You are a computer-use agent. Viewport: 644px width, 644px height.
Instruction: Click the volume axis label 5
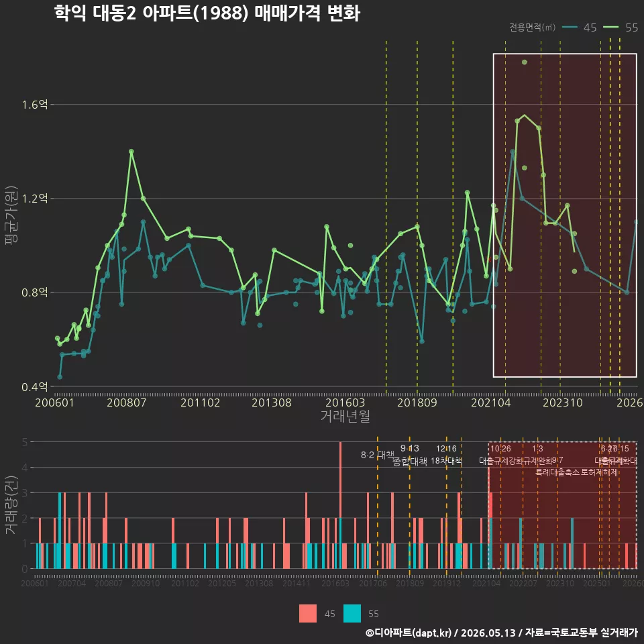pyautogui.click(x=25, y=442)
